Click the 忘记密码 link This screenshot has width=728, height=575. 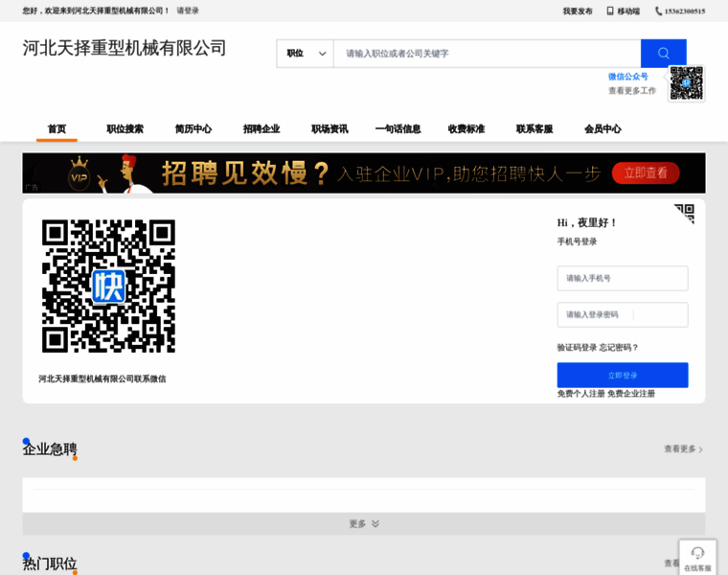pos(619,348)
